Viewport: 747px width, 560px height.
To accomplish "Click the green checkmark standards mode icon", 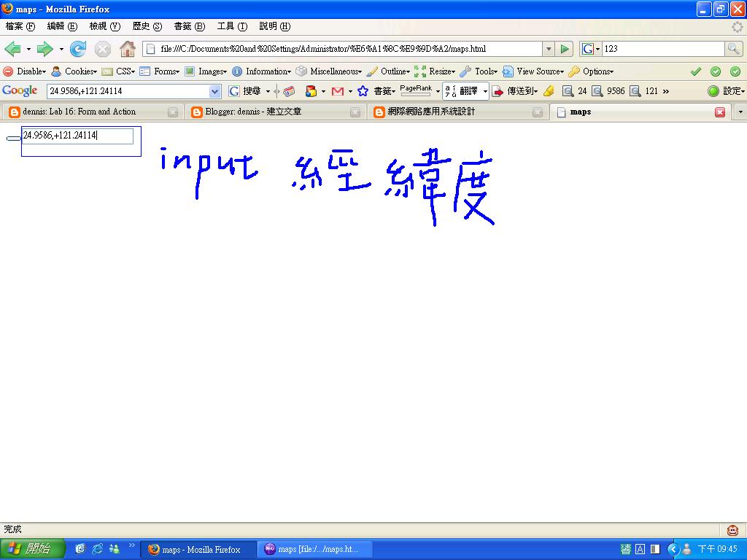I will pyautogui.click(x=696, y=71).
